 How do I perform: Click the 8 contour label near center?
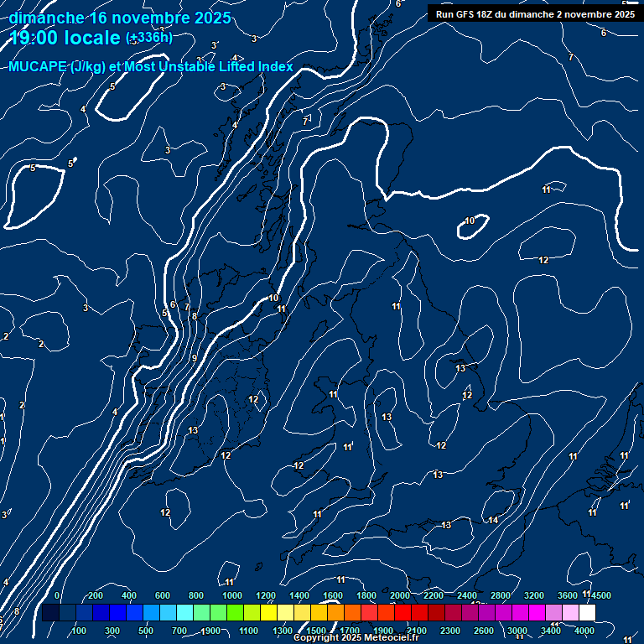[x=195, y=316]
